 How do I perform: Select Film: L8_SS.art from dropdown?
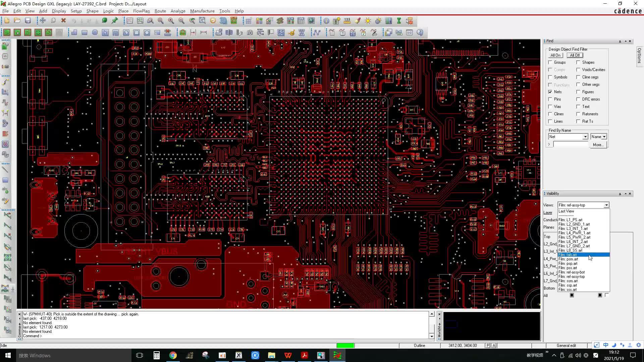click(573, 251)
